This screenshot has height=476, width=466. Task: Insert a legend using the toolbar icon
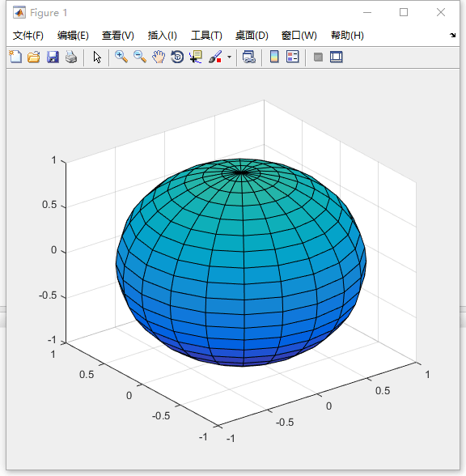(x=293, y=57)
